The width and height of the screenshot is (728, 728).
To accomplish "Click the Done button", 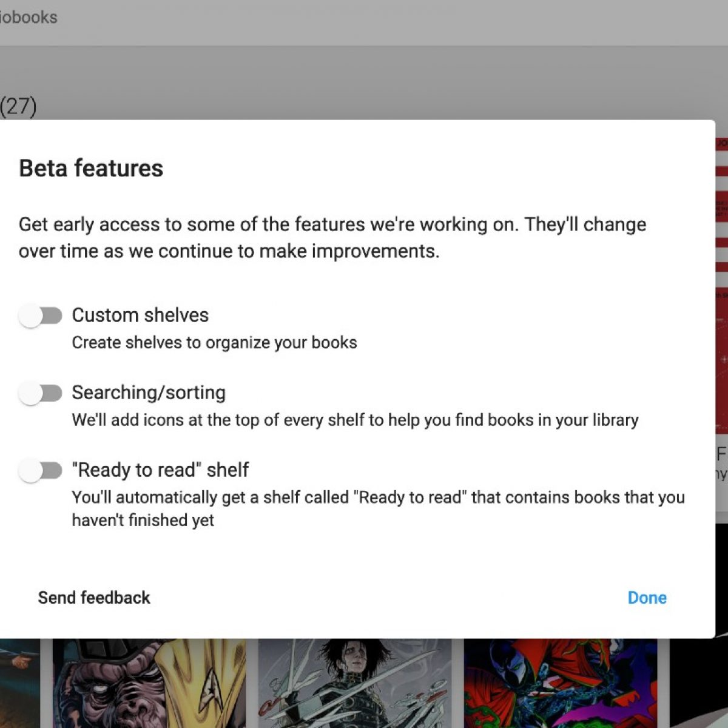I will (x=647, y=598).
